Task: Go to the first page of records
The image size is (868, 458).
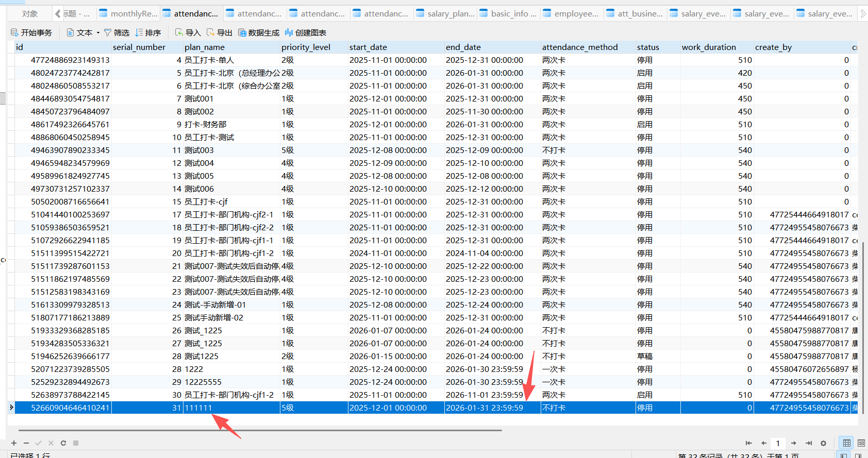Action: click(x=749, y=443)
